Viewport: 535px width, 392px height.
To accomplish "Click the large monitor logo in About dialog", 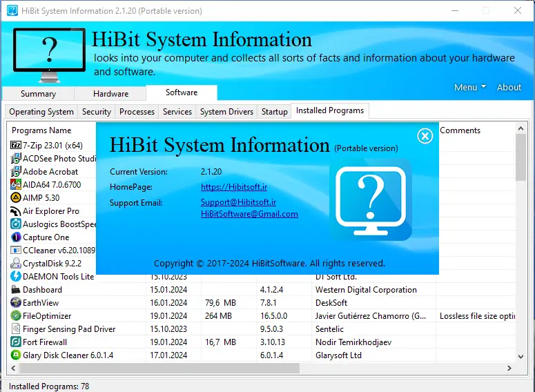I will click(x=371, y=201).
